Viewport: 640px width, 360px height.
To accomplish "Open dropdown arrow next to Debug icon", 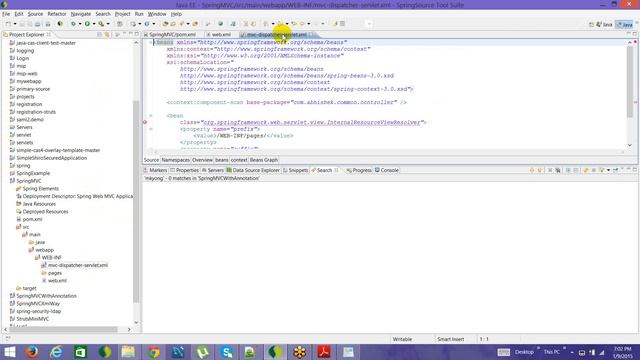I will (x=80, y=24).
